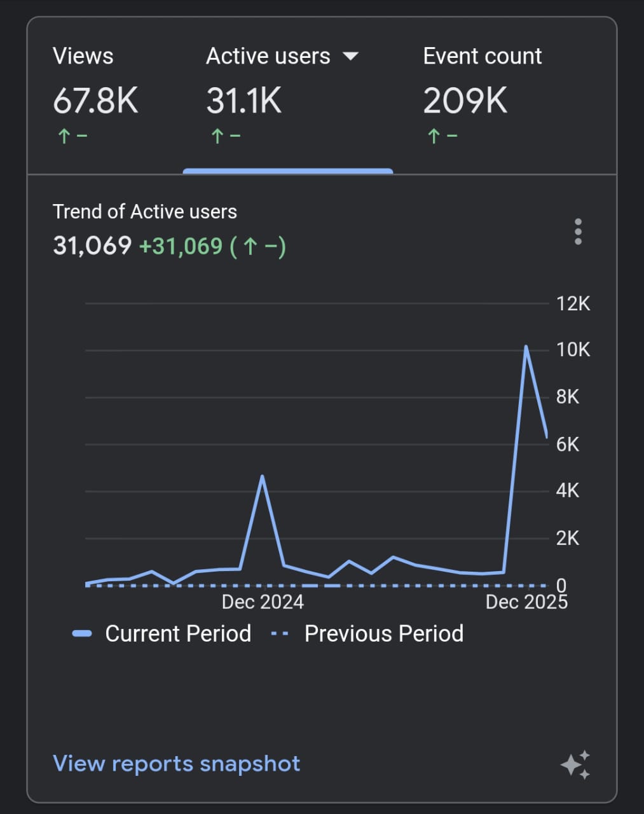Click the green arrow under 31.1K

click(217, 136)
